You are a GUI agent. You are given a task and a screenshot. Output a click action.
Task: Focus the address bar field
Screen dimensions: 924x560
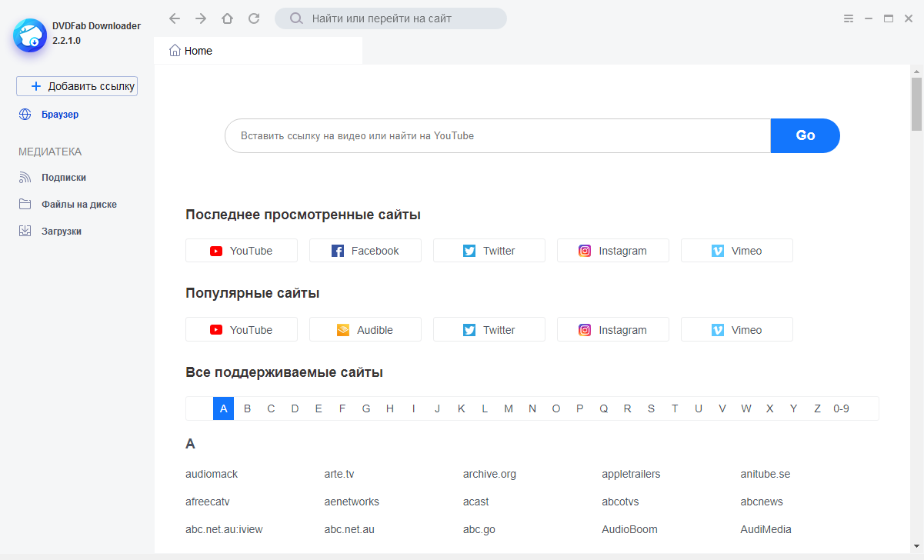tap(391, 18)
